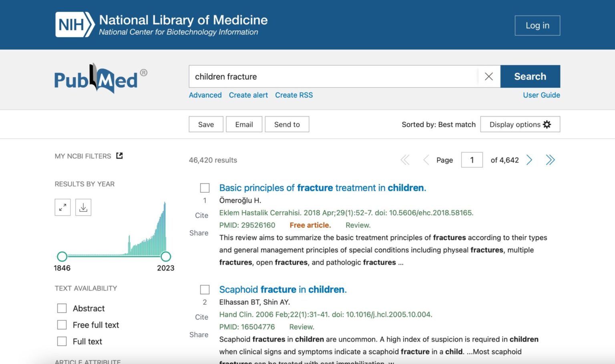Enable the Free full text filter

[62, 325]
